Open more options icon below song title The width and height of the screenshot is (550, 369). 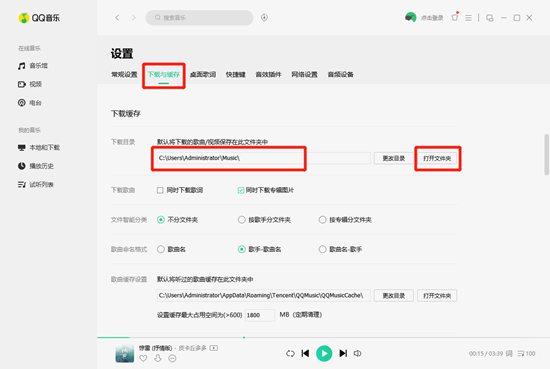pyautogui.click(x=172, y=358)
